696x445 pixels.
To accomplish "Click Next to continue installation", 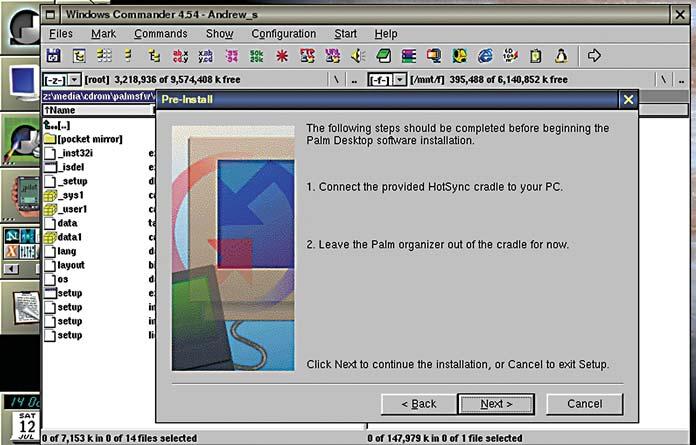I will pyautogui.click(x=496, y=404).
